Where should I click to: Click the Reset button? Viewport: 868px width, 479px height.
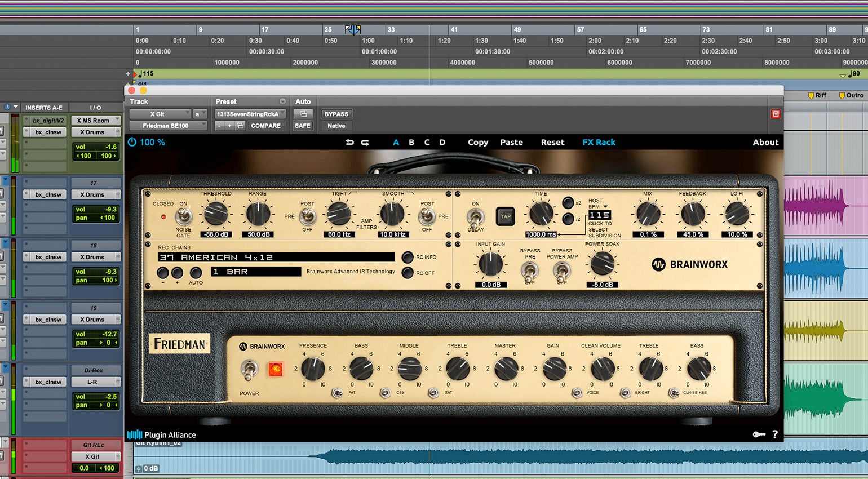click(552, 142)
